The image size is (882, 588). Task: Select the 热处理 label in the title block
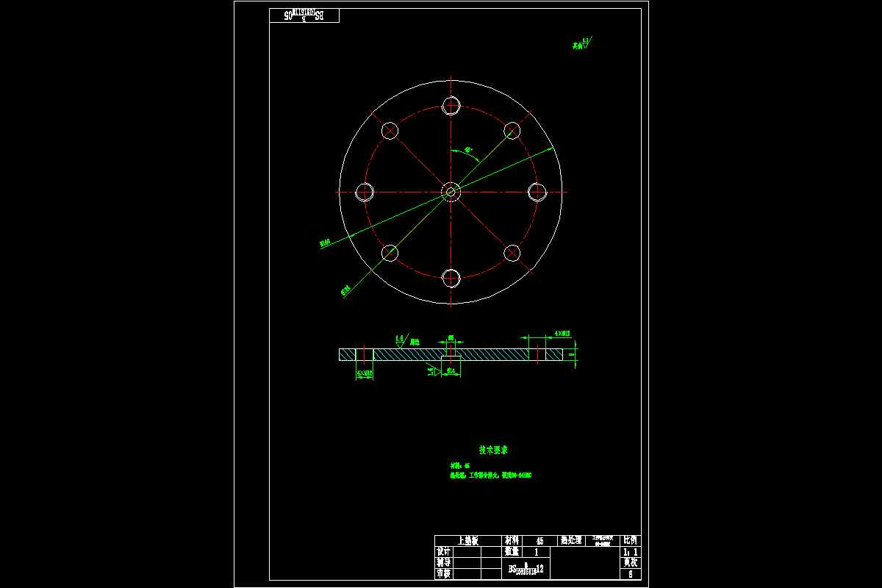[x=571, y=540]
